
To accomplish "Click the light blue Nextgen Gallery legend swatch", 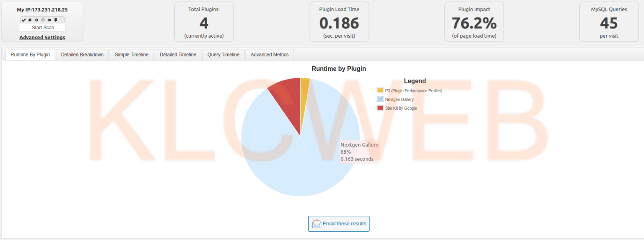I will tap(380, 99).
